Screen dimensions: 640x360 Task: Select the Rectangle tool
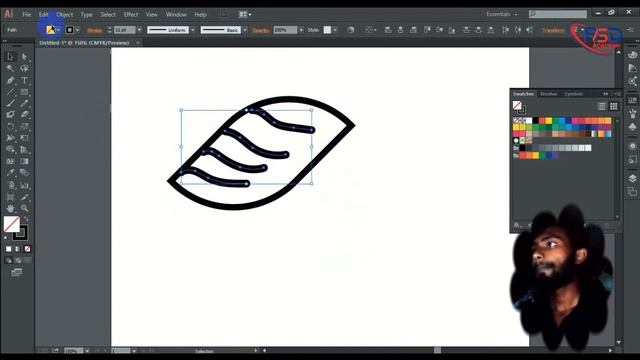click(x=24, y=92)
